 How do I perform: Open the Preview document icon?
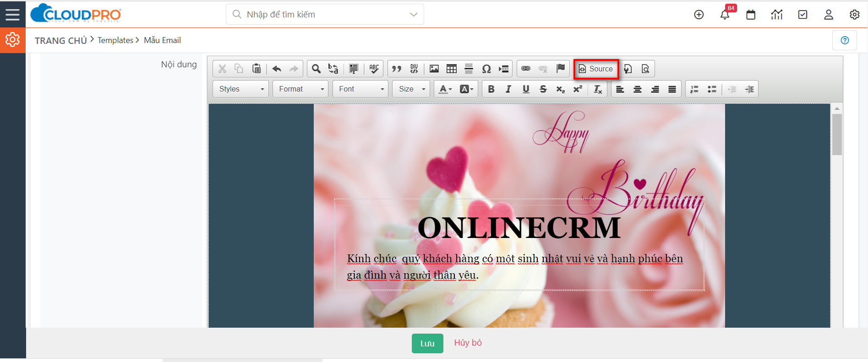click(x=645, y=69)
